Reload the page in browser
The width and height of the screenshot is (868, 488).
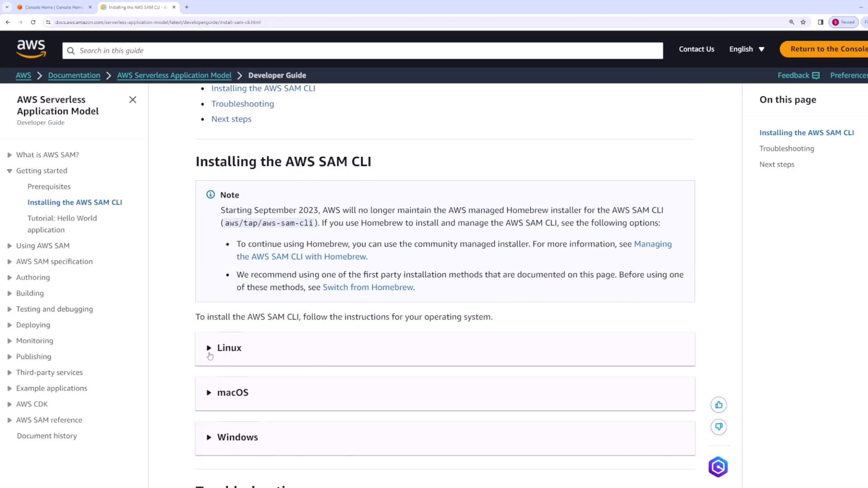(33, 22)
